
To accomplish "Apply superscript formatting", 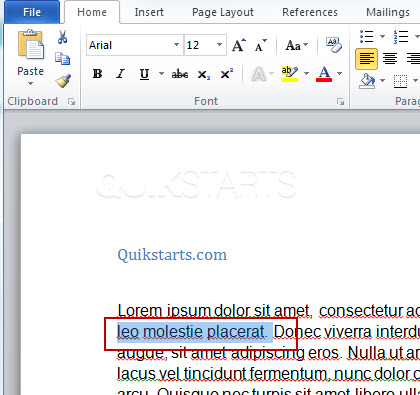I will (227, 74).
